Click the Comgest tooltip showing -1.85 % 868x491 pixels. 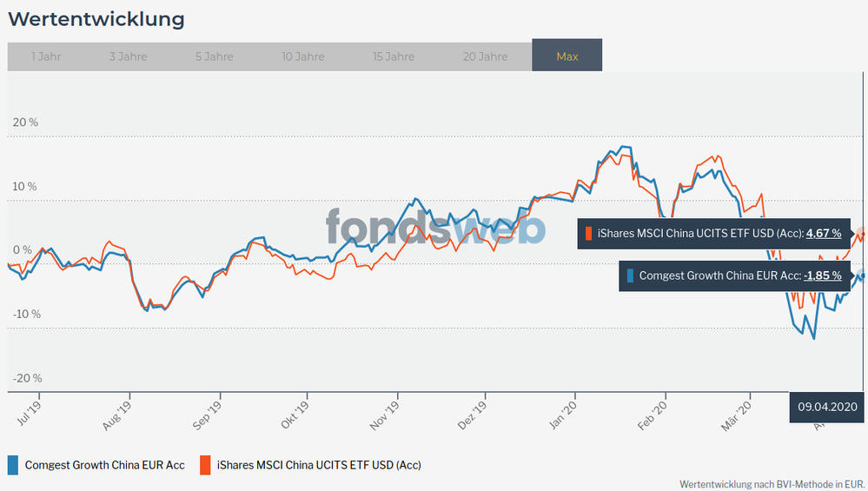[734, 275]
